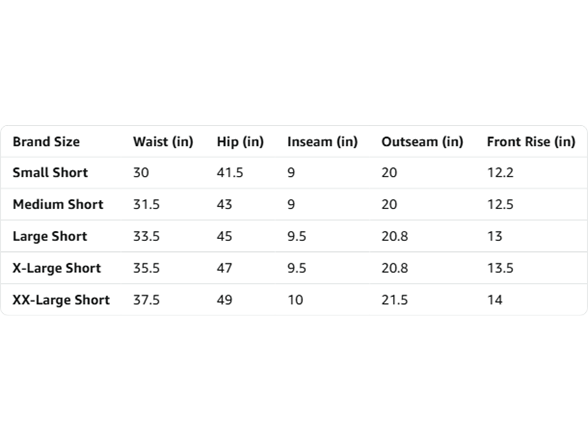The height and width of the screenshot is (441, 588).
Task: Click the Front Rise (in) header
Action: click(531, 142)
